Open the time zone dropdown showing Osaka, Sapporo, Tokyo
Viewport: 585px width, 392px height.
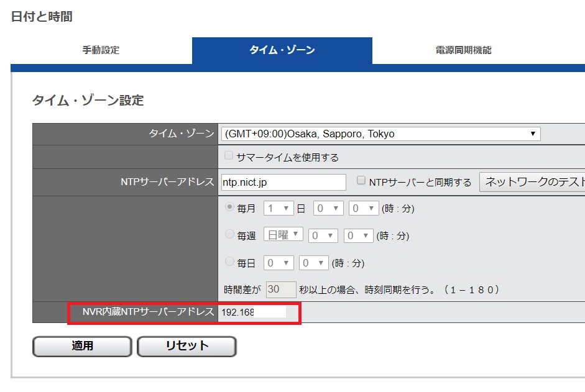(x=380, y=134)
